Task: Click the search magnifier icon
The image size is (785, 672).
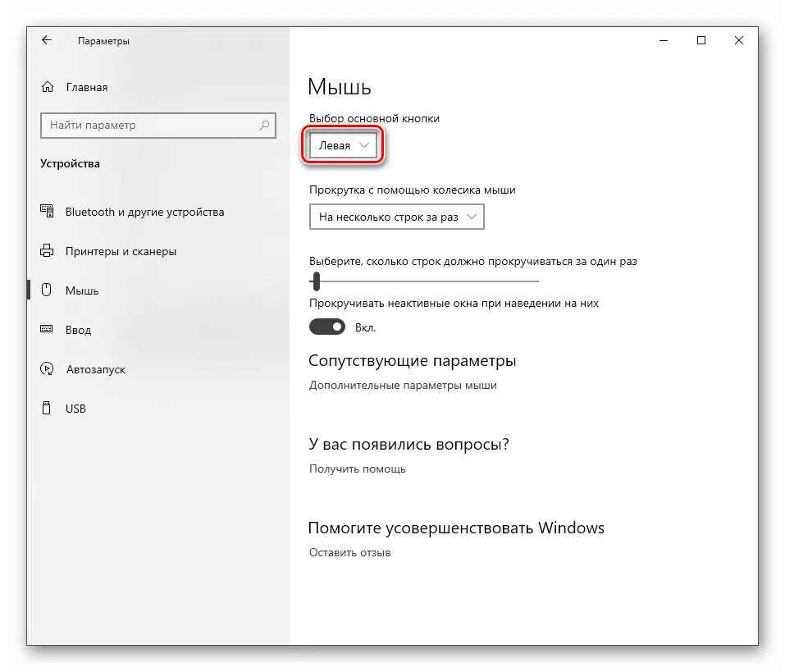Action: coord(264,126)
